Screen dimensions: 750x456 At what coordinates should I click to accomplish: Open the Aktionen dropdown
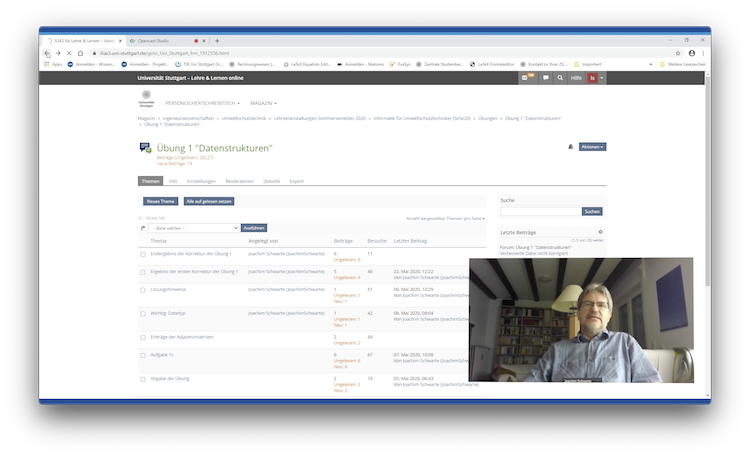592,147
